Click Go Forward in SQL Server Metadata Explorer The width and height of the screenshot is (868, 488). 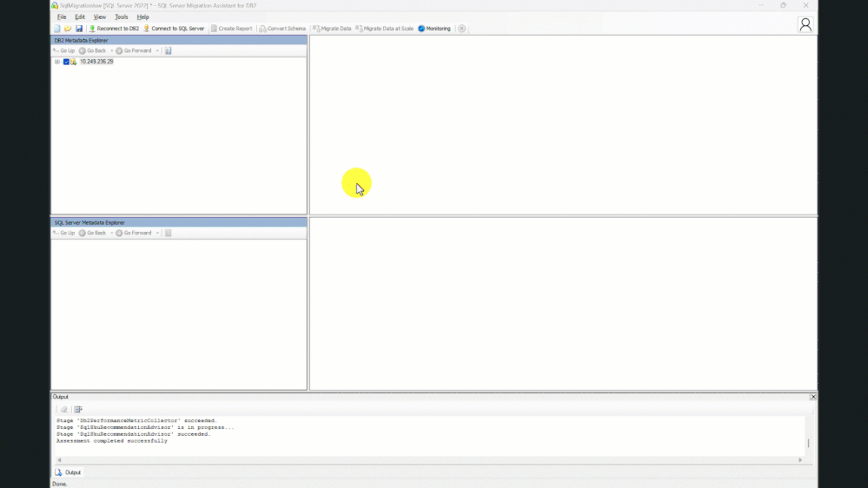(134, 233)
